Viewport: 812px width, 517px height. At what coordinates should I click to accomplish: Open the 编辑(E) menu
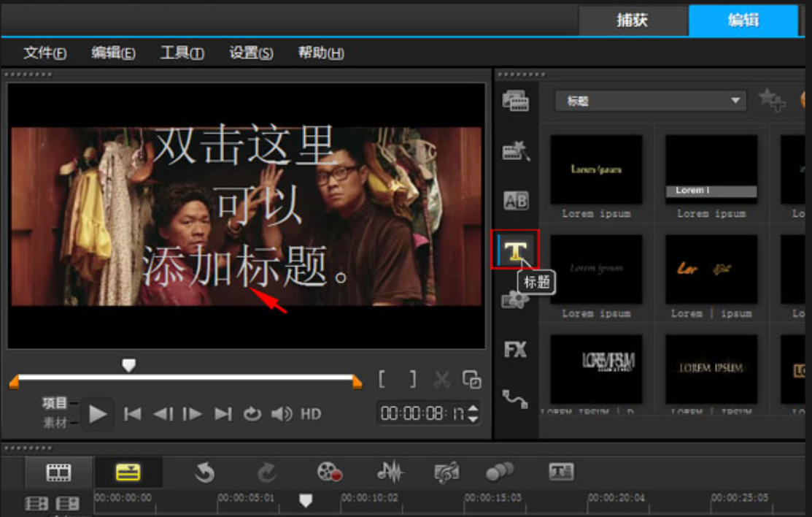click(x=113, y=53)
